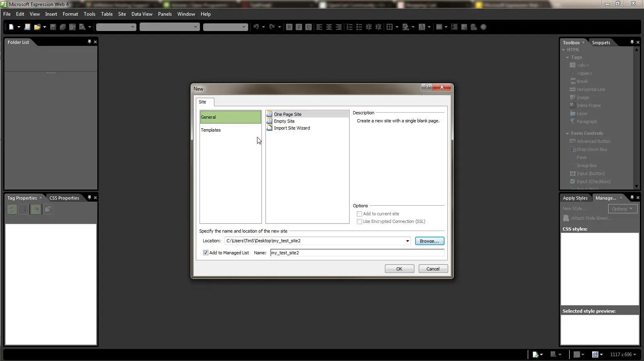
Task: Click into the site Name text field
Action: [x=357, y=253]
